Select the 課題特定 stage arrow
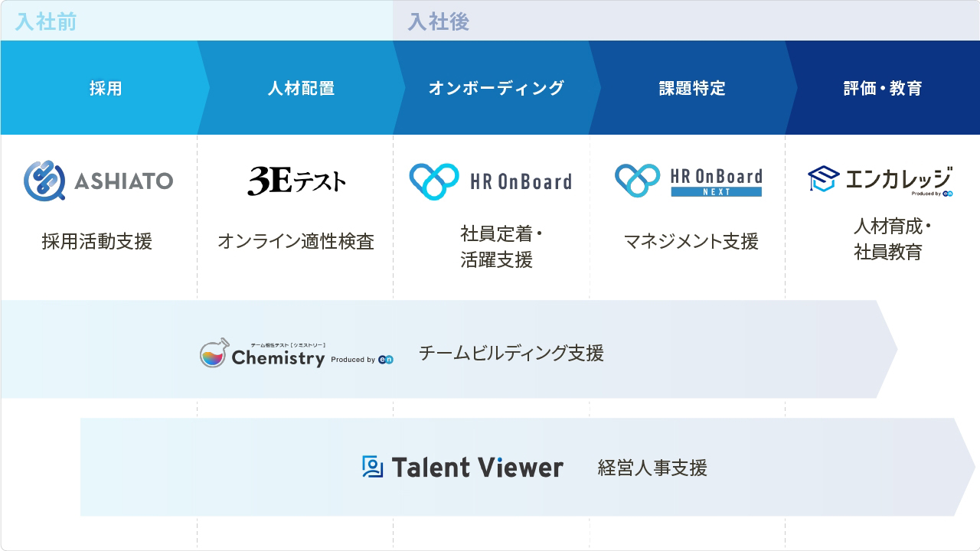This screenshot has height=551, width=980. (692, 88)
